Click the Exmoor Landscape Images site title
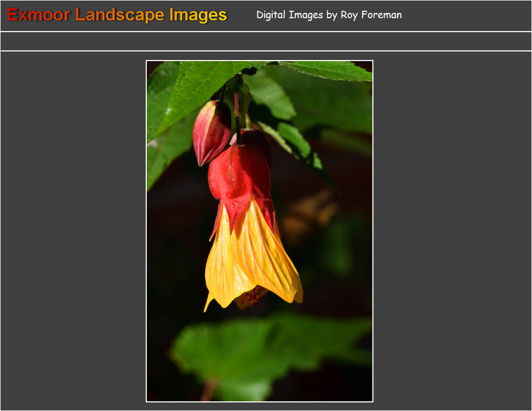Viewport: 532px width, 411px height. 117,15
